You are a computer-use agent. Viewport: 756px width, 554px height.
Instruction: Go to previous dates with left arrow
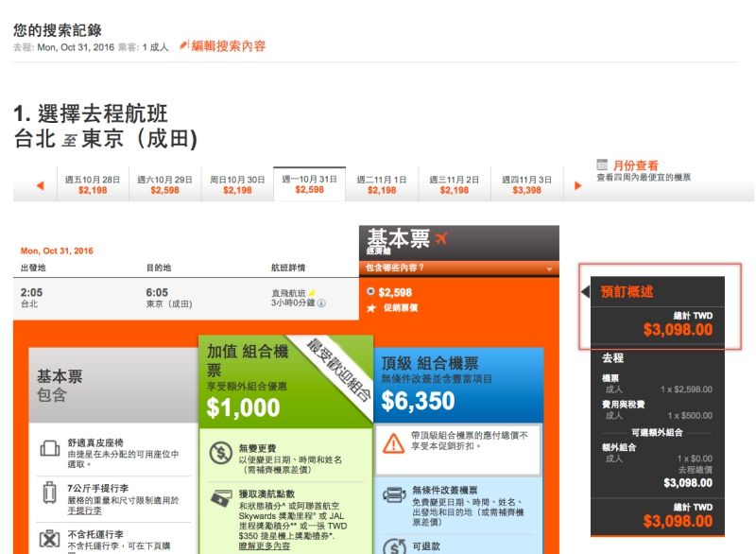(40, 185)
